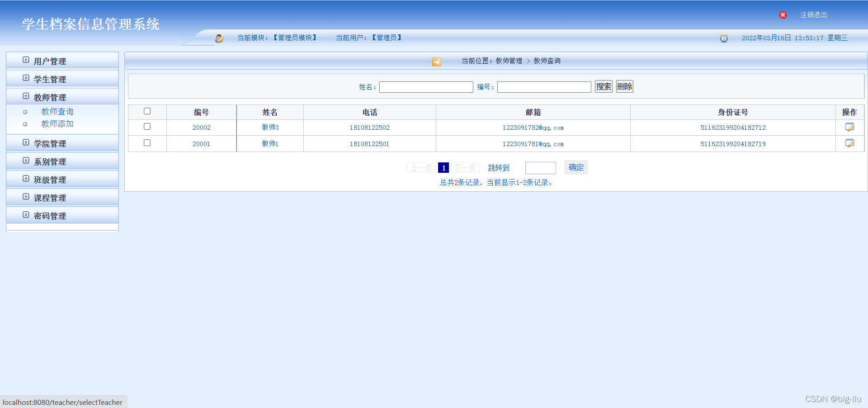This screenshot has height=408, width=868.
Task: Click the 删除 delete button
Action: (625, 86)
